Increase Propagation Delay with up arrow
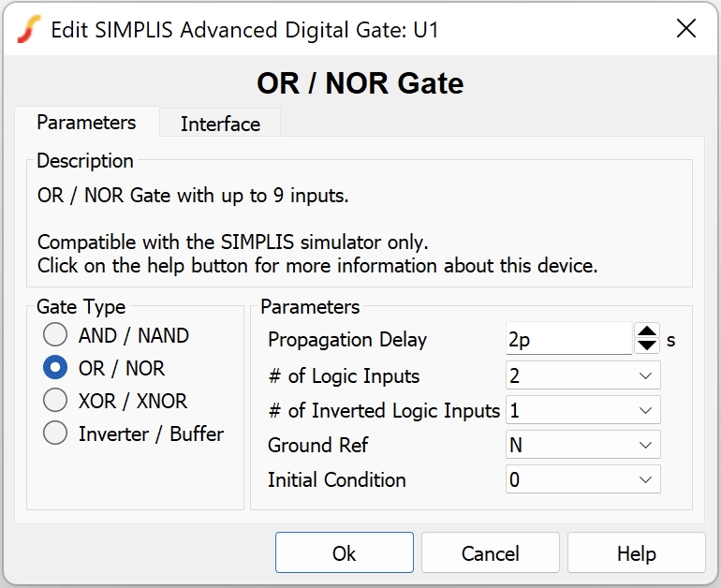Image resolution: width=721 pixels, height=588 pixels. pyautogui.click(x=647, y=331)
